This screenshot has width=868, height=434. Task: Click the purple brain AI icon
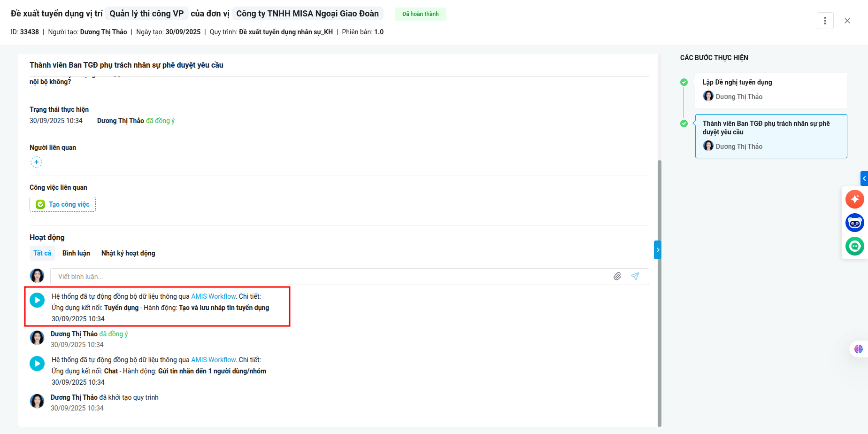click(859, 349)
